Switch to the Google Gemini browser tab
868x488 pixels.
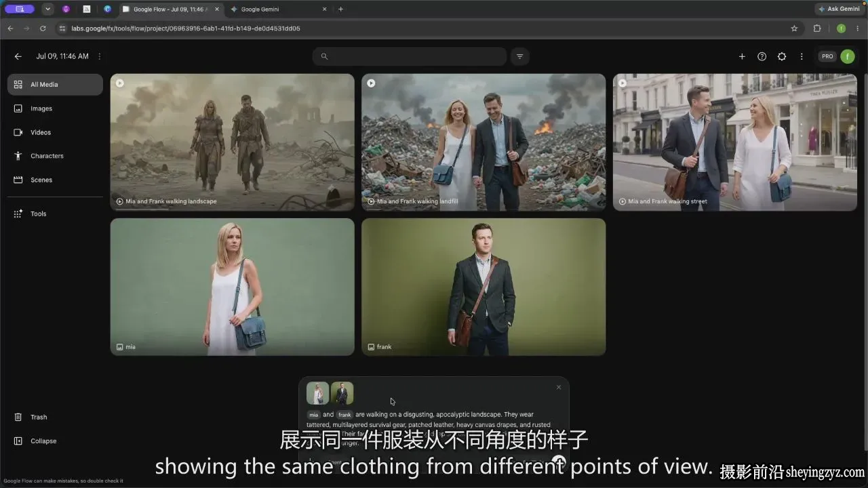[x=277, y=9]
